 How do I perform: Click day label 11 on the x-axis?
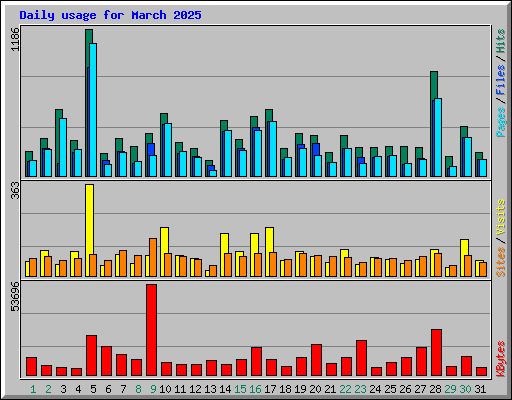pos(180,389)
